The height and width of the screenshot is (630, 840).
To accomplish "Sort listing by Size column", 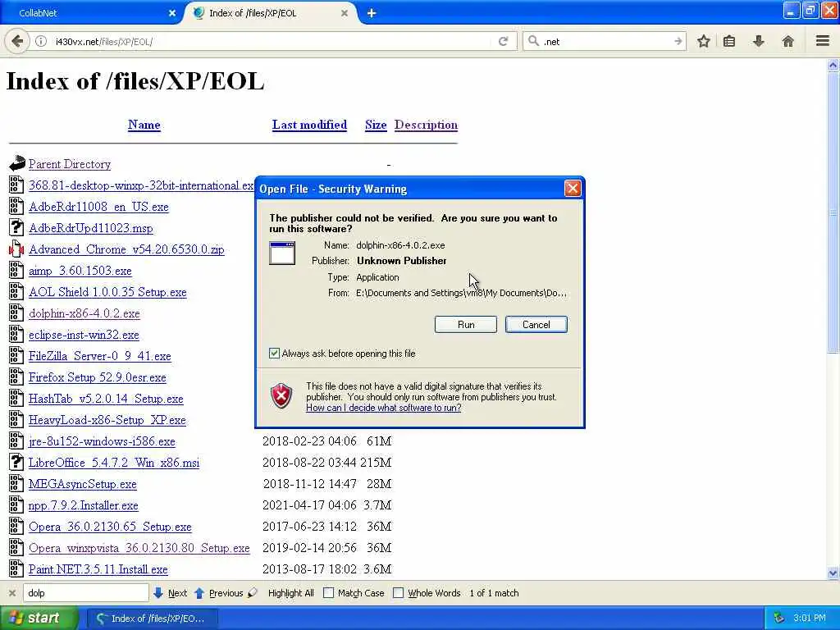I will (376, 125).
